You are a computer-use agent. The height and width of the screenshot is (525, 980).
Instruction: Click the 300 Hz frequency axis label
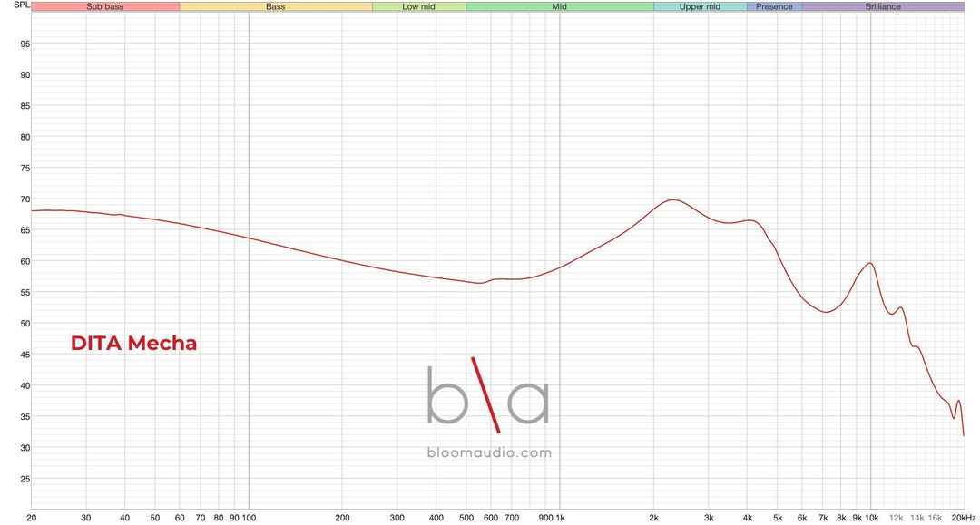click(x=397, y=518)
